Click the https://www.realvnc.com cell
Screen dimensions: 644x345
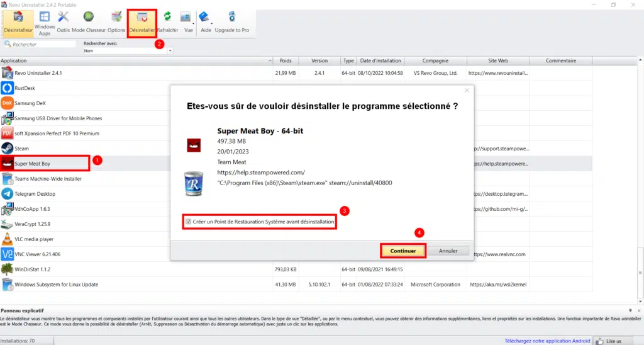pyautogui.click(x=499, y=254)
